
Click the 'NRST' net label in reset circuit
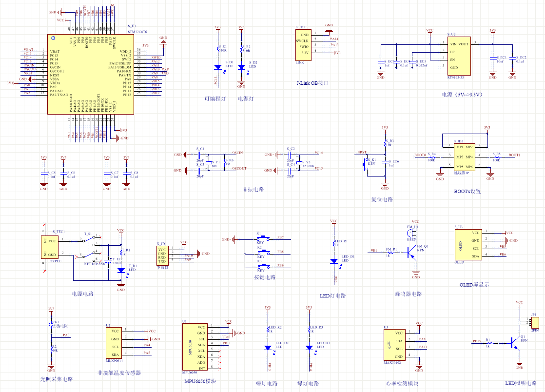coord(362,153)
